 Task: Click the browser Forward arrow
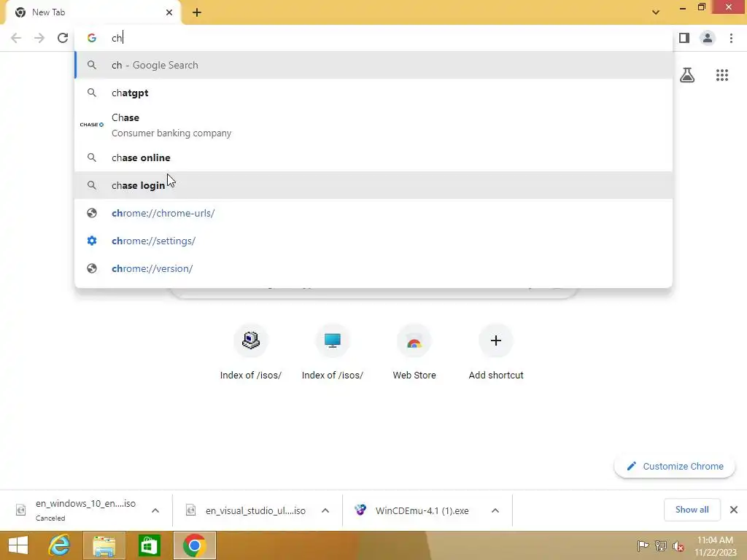click(39, 38)
